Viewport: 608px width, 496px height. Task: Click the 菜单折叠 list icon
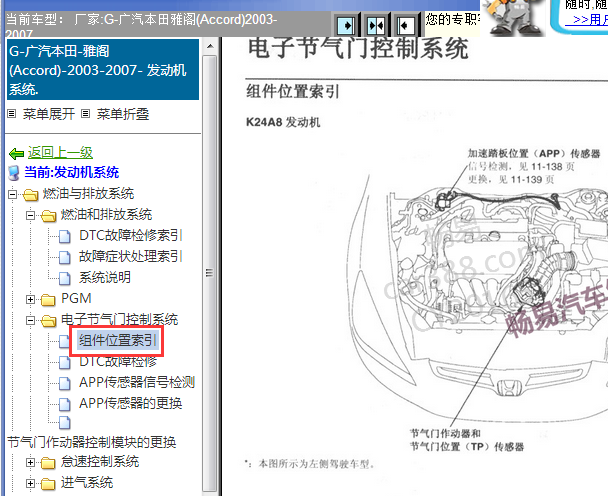click(86, 114)
